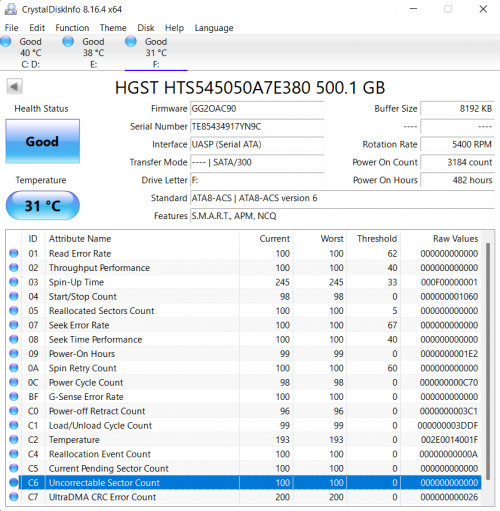
Task: Go to previous disk with back arrow
Action: pos(14,87)
